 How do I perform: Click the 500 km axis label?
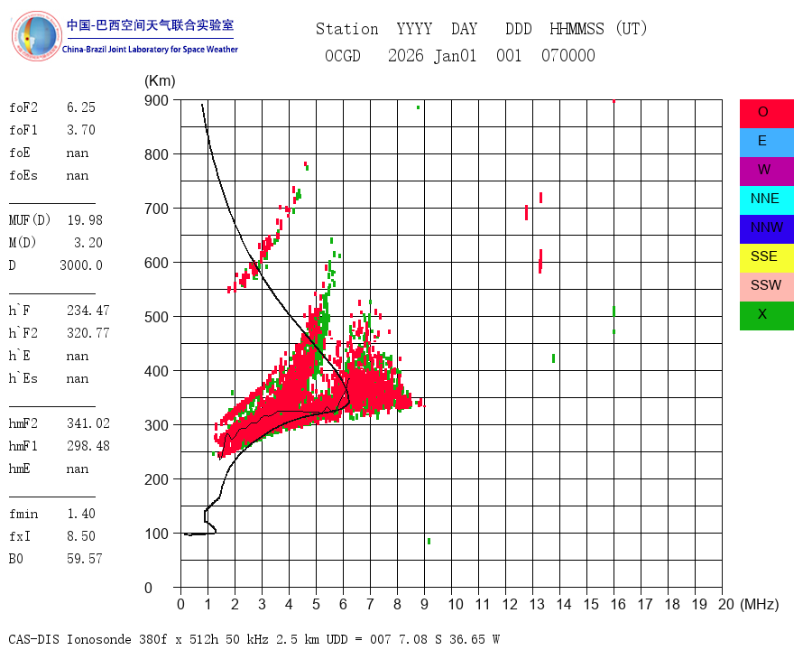coord(156,317)
